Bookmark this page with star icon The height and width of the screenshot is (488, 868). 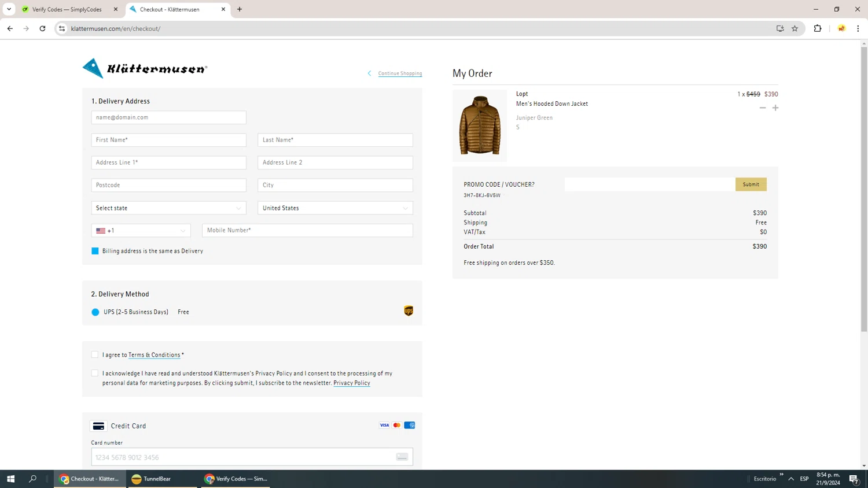pos(795,28)
